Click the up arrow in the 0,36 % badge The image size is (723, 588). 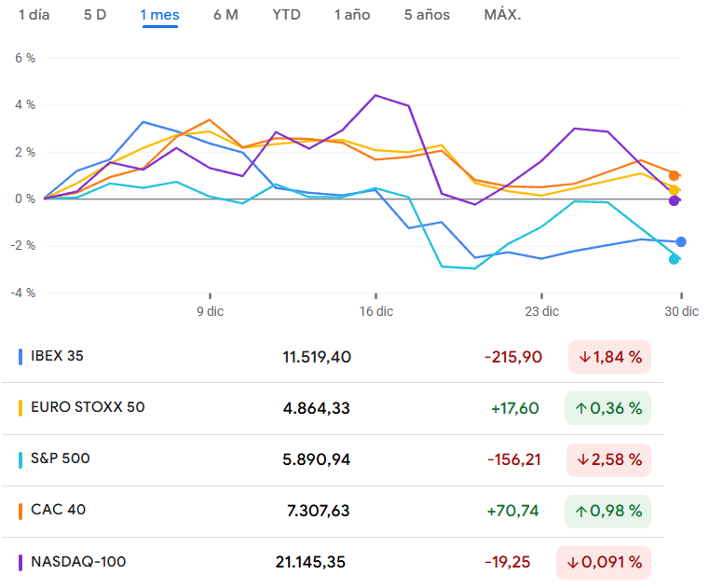pos(581,408)
